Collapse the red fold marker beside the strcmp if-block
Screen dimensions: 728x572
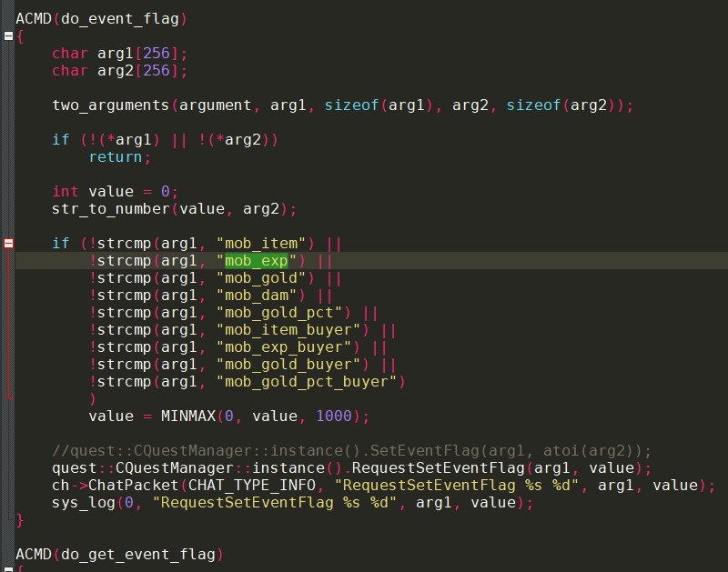click(x=8, y=243)
